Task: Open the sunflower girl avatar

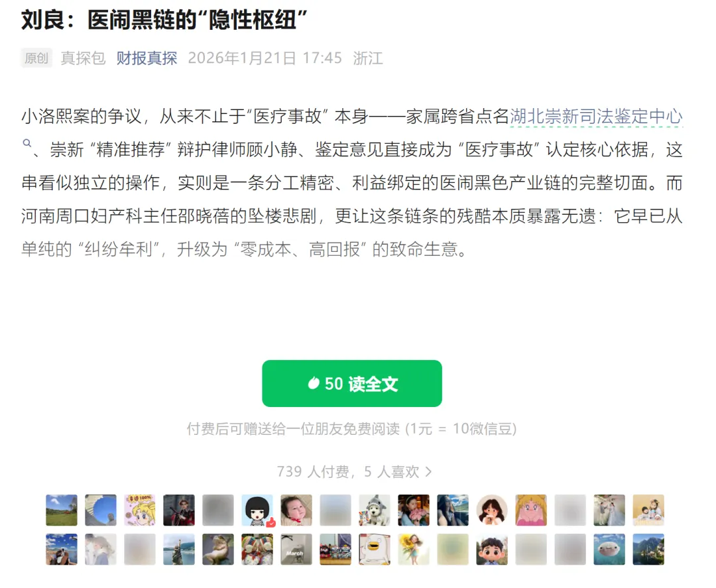Action: 414,549
